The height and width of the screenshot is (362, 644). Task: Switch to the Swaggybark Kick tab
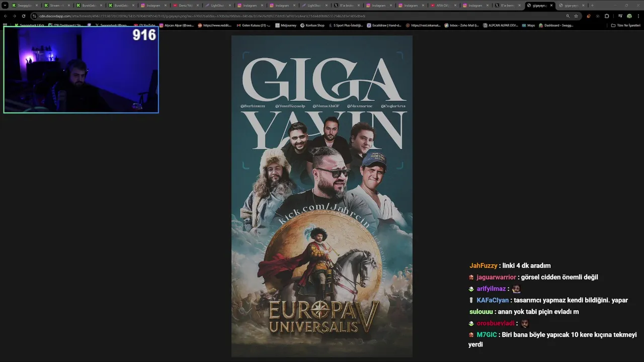(x=25, y=5)
